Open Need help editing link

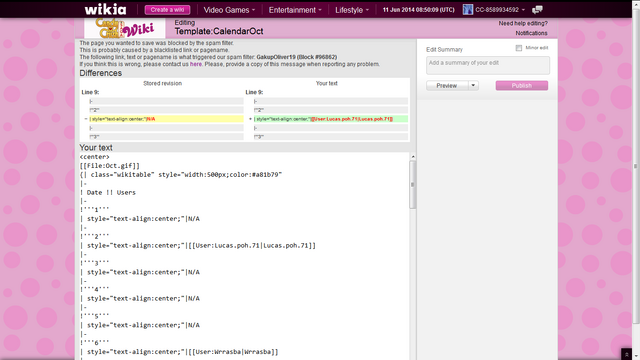tap(523, 23)
